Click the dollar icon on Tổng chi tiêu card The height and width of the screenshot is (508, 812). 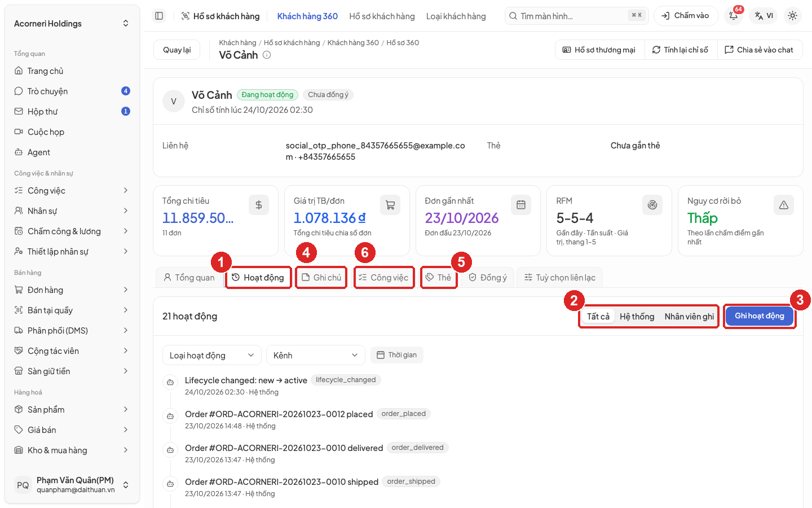(259, 205)
